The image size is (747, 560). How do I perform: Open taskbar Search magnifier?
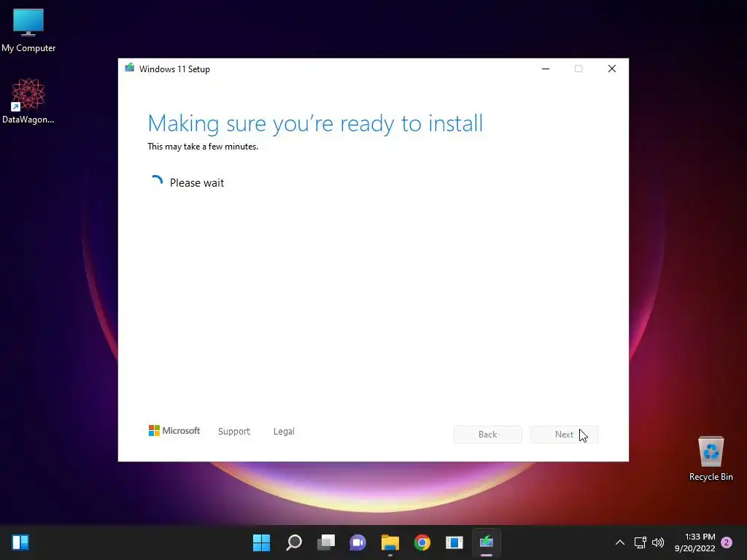click(x=294, y=542)
